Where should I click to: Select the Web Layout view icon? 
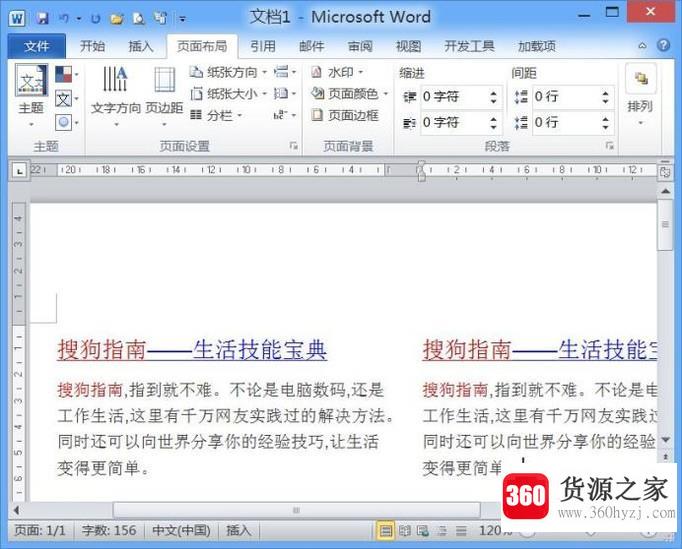pyautogui.click(x=423, y=531)
